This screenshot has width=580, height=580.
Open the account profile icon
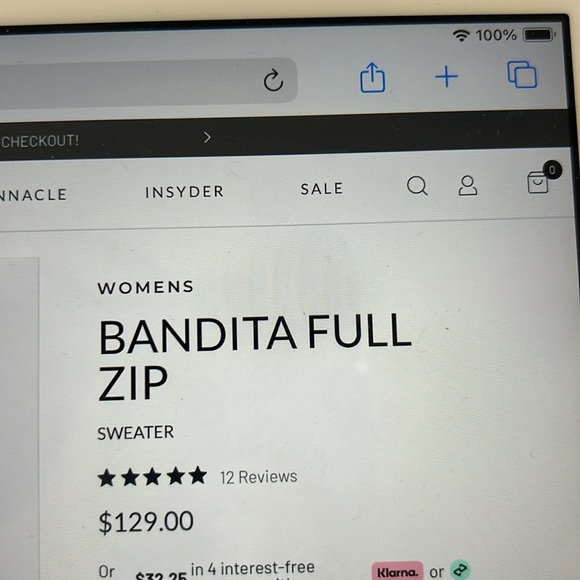[468, 185]
